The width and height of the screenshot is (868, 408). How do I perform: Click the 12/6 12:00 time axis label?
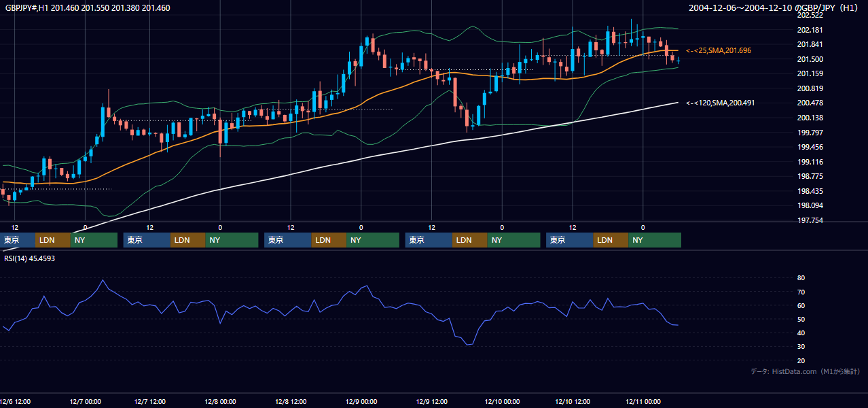click(x=15, y=401)
